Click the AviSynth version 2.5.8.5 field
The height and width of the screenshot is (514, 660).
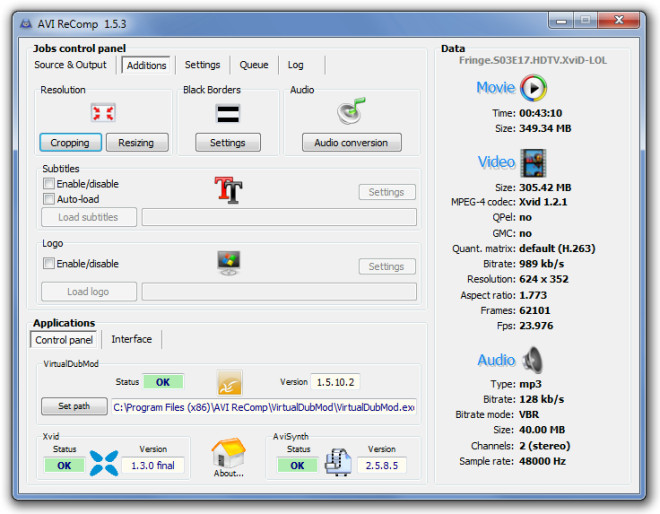pos(382,465)
